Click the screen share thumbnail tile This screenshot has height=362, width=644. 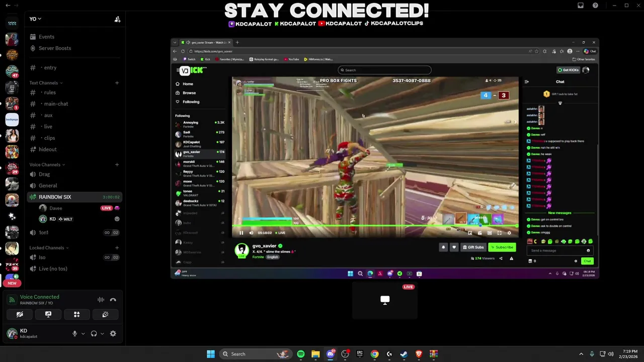coord(385,300)
